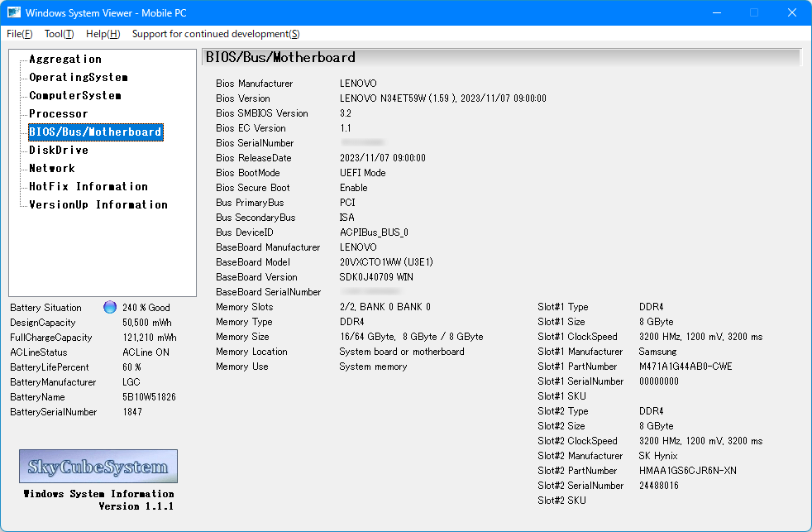Click the Bios Manufacturer LENOVO value
This screenshot has width=812, height=532.
[x=358, y=84]
